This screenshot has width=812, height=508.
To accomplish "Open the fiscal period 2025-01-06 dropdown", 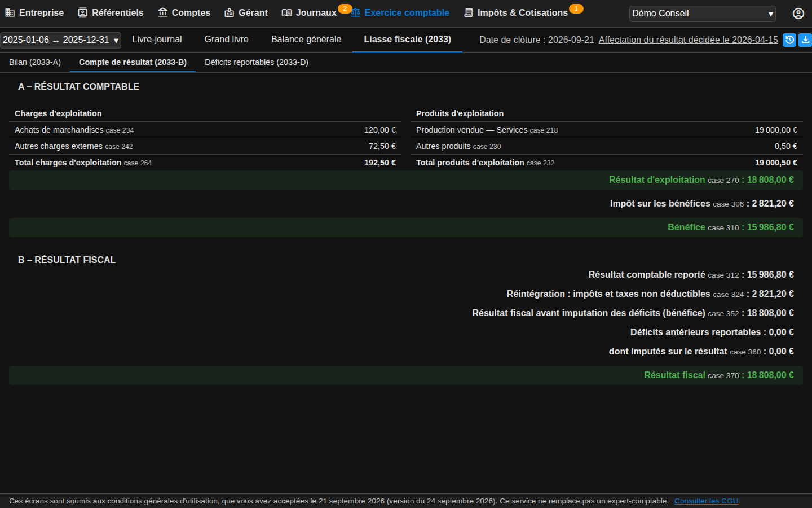I will pyautogui.click(x=60, y=40).
